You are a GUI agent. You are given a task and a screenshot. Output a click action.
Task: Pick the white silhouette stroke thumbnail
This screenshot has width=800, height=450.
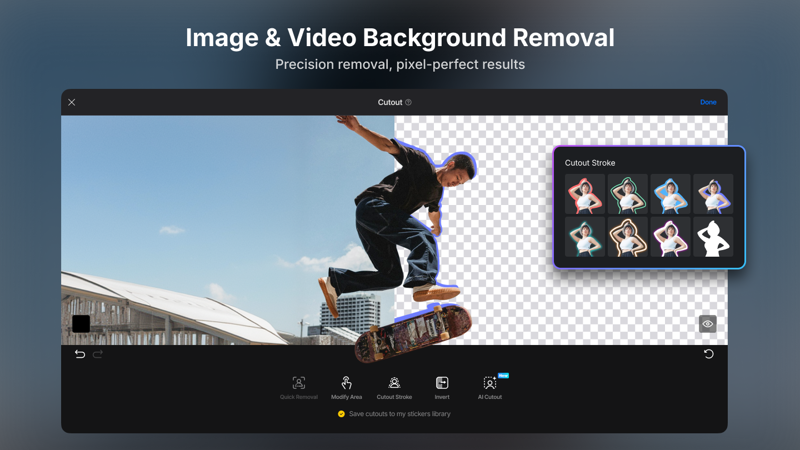713,237
